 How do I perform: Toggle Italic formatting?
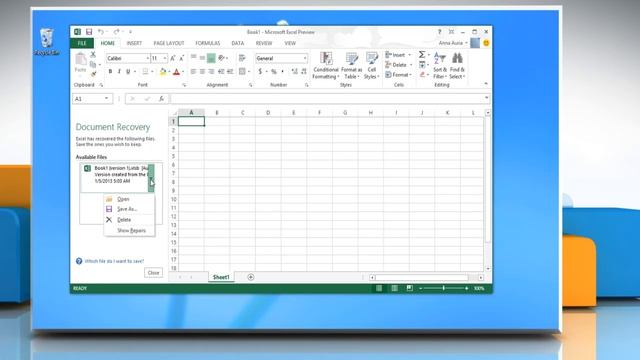[119, 72]
